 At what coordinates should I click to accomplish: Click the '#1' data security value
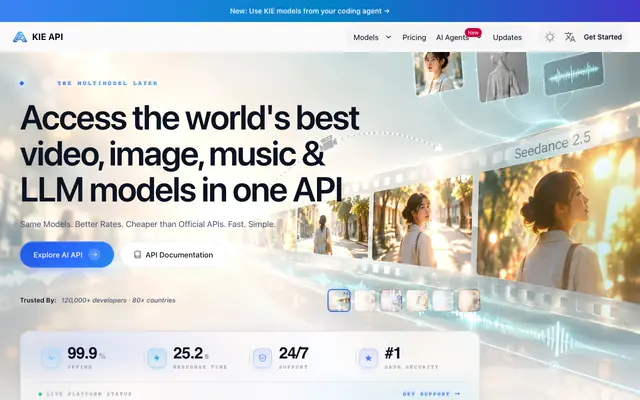(x=393, y=353)
